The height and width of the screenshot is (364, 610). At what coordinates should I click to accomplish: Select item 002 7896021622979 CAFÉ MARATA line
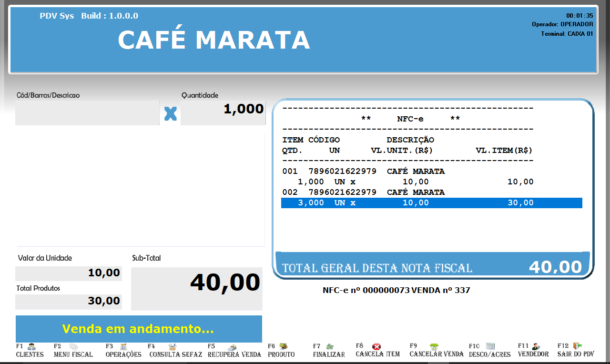click(363, 192)
